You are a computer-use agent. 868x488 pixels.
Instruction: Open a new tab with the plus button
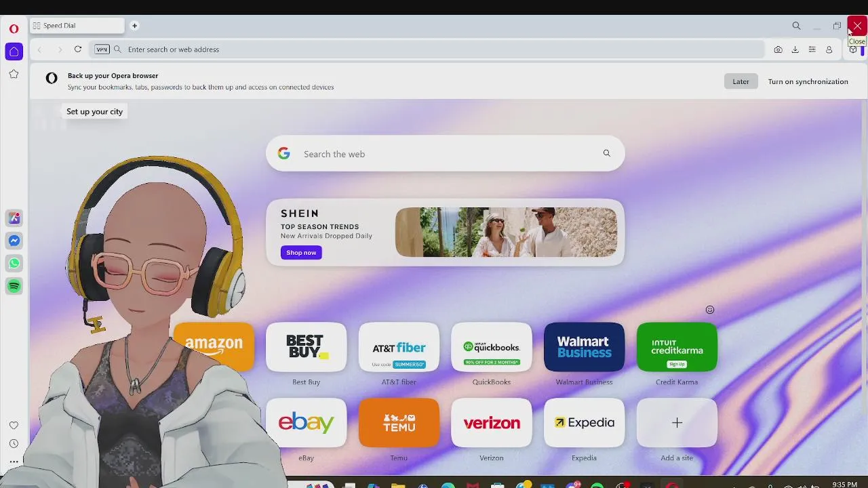pos(134,26)
